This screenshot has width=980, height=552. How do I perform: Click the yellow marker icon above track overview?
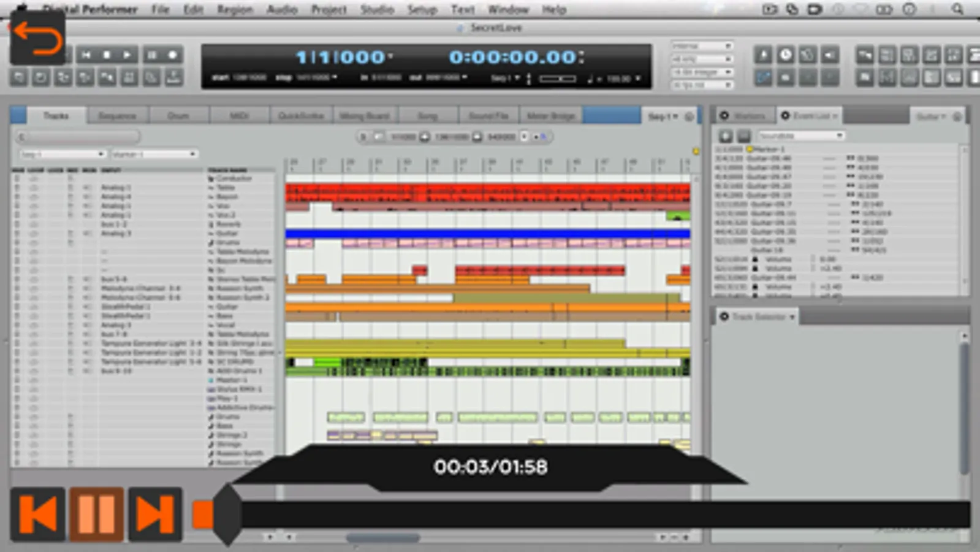[696, 151]
